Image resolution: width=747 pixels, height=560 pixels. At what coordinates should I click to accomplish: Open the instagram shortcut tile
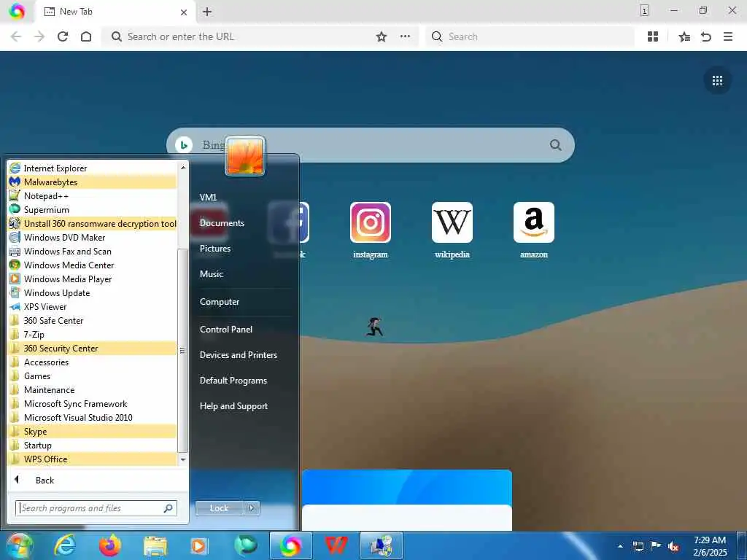point(371,230)
